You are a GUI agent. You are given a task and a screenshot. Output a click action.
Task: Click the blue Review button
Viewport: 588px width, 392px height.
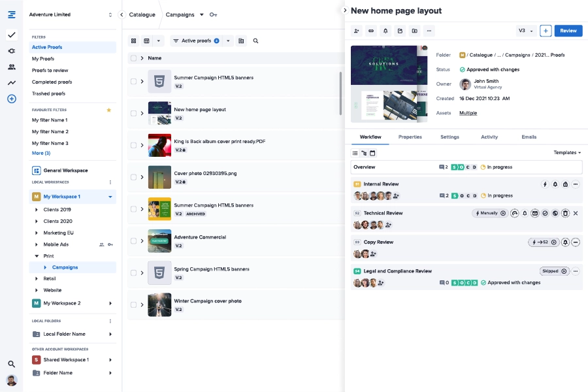pyautogui.click(x=568, y=31)
